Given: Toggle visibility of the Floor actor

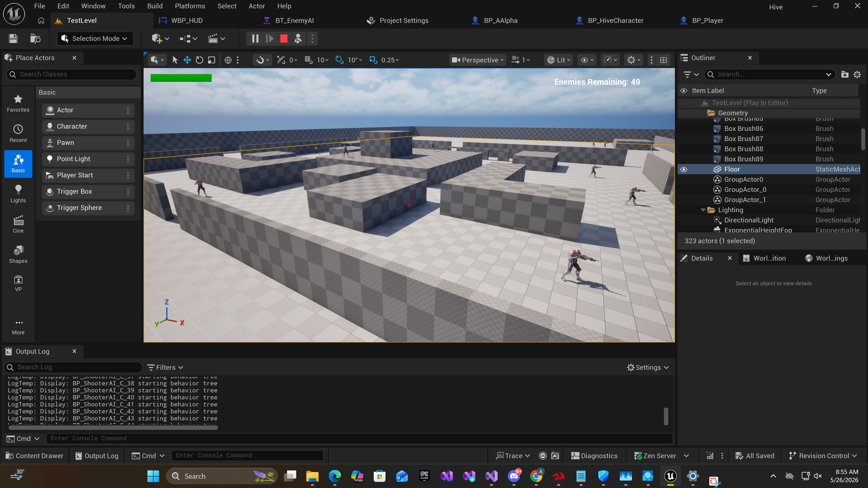Looking at the screenshot, I should tap(684, 169).
